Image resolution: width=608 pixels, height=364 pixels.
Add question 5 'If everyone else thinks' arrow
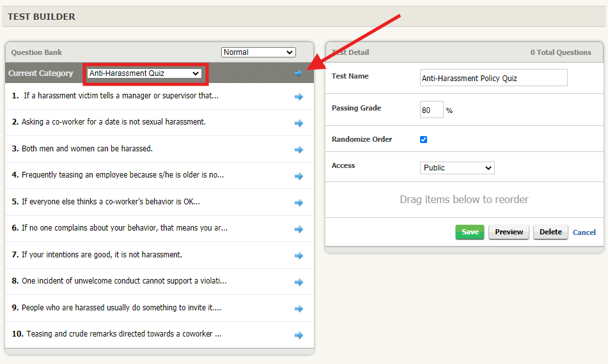click(x=299, y=202)
